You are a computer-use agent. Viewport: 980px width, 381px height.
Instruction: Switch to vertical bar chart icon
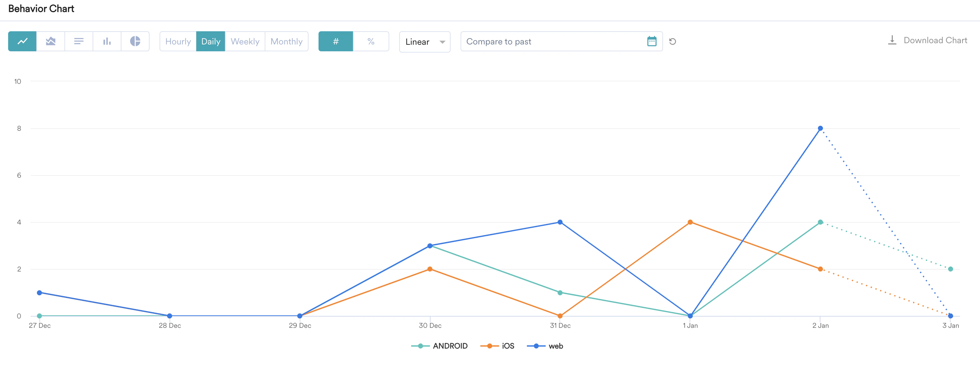pyautogui.click(x=107, y=41)
